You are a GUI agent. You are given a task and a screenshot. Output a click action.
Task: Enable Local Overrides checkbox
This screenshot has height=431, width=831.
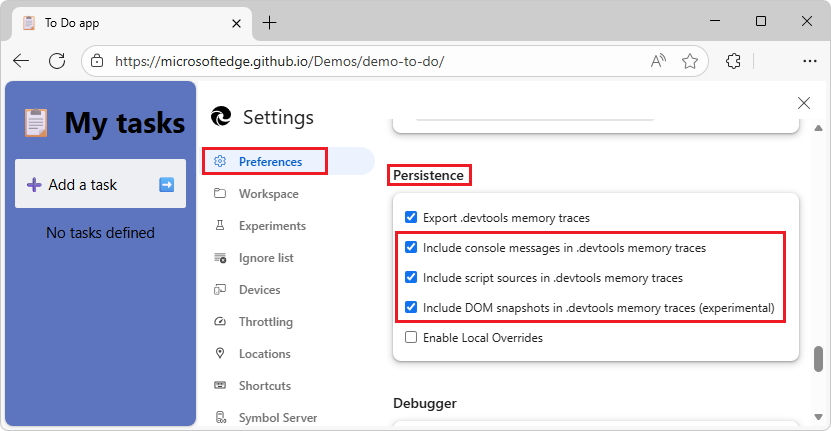(410, 338)
